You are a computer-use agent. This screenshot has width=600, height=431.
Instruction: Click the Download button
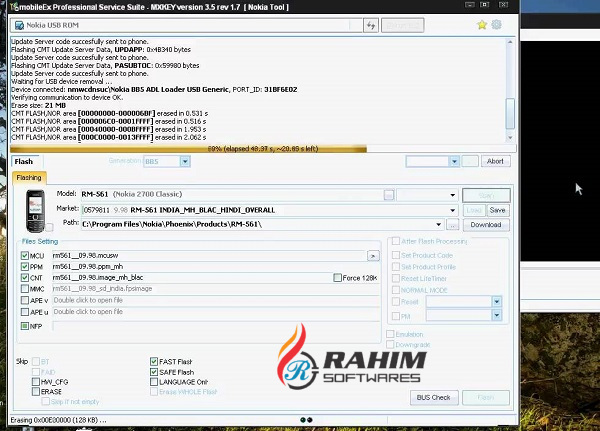pos(486,225)
